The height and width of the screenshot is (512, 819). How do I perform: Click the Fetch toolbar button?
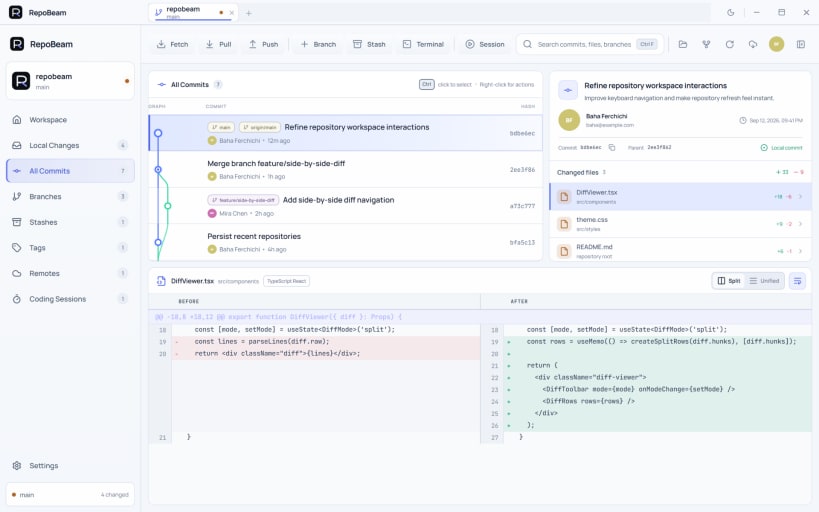coord(172,44)
